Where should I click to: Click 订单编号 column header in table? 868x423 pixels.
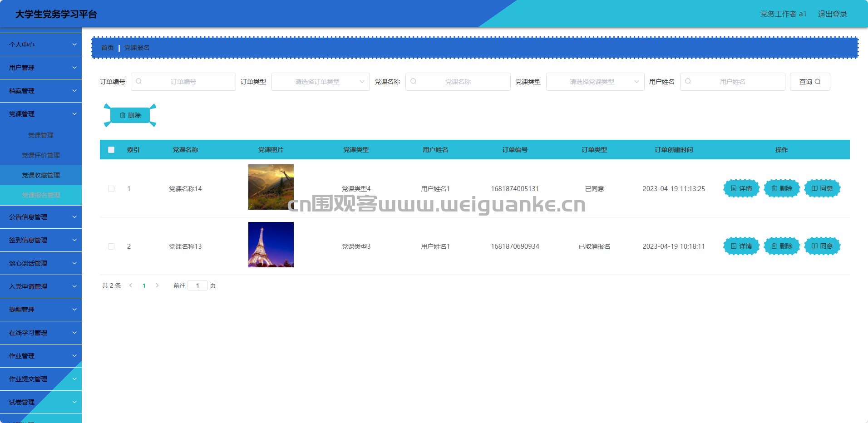coord(515,150)
